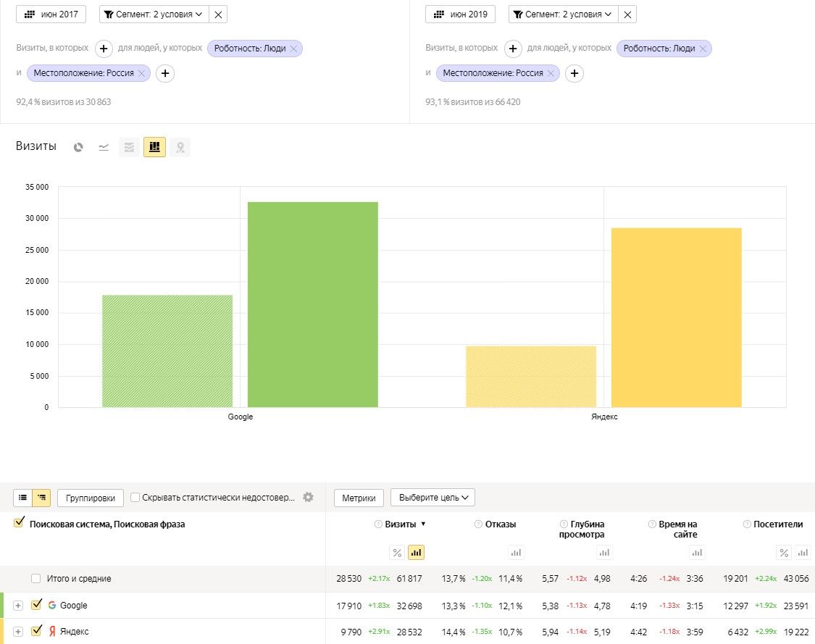Show Посетители as percentages
The width and height of the screenshot is (815, 644).
tap(784, 553)
